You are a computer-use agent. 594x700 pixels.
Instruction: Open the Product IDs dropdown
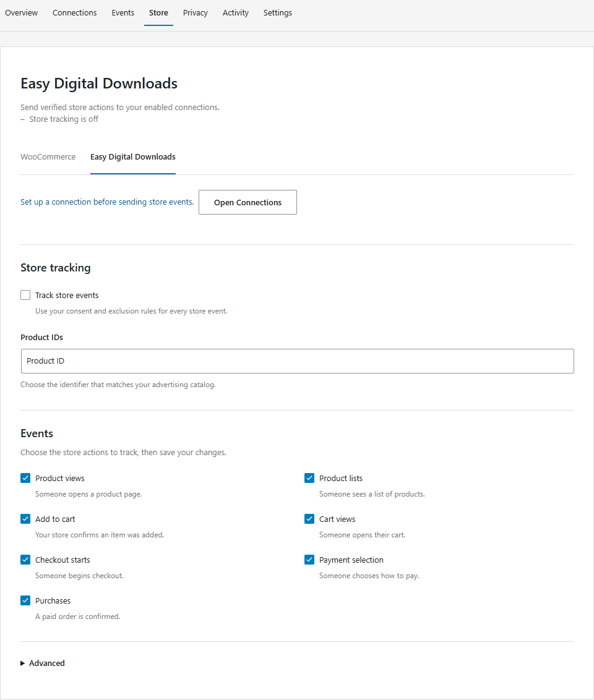297,361
